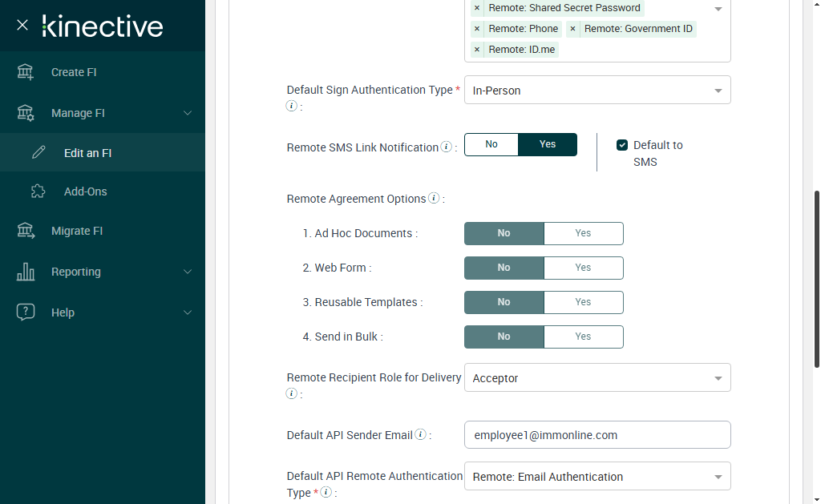Close the sidebar with the X icon
Image resolution: width=821 pixels, height=504 pixels.
[22, 25]
